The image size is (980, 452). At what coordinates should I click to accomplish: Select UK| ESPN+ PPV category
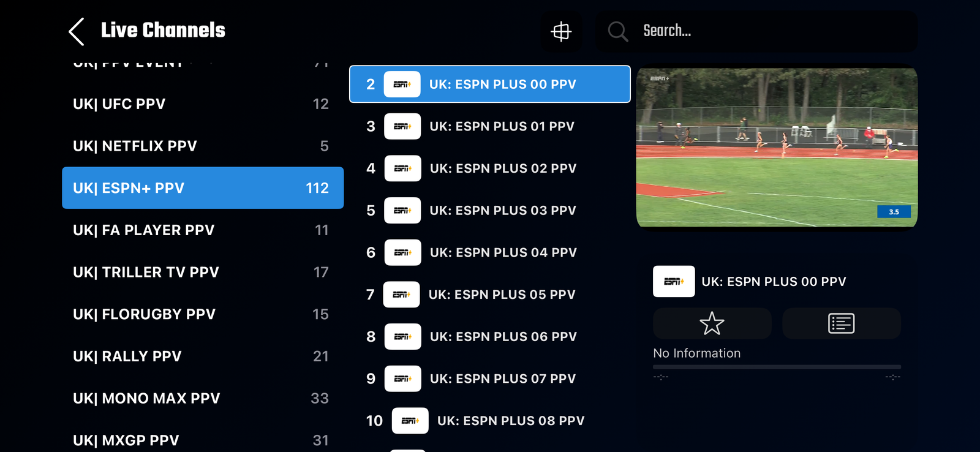(x=203, y=188)
